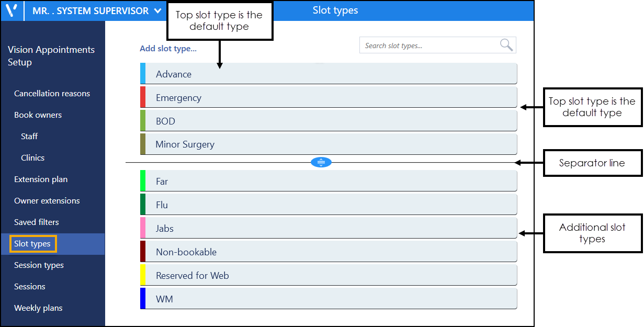Open the WM slot type row
Image resolution: width=644 pixels, height=327 pixels.
[x=330, y=299]
